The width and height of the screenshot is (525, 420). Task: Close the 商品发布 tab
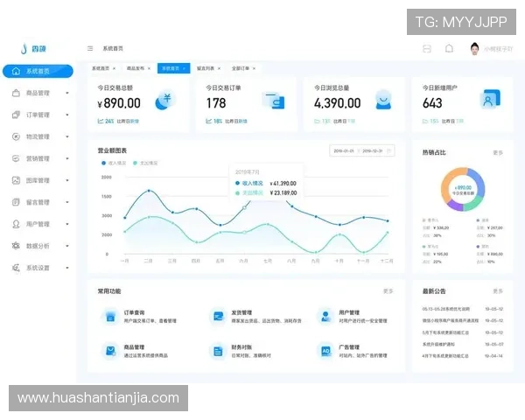pos(149,67)
